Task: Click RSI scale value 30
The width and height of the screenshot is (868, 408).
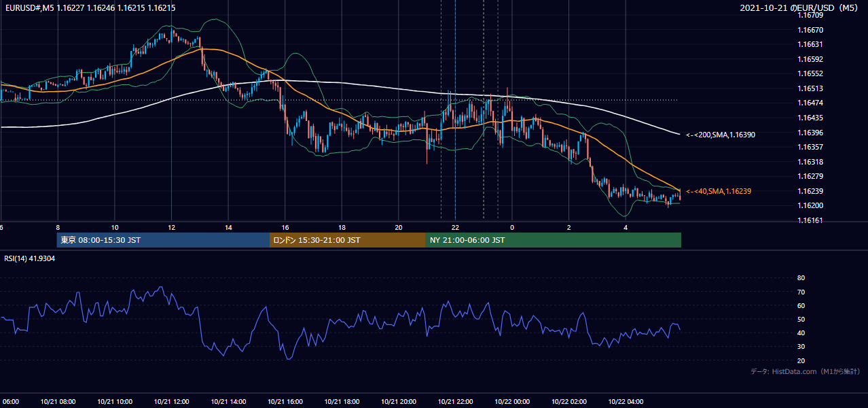Action: [801, 347]
